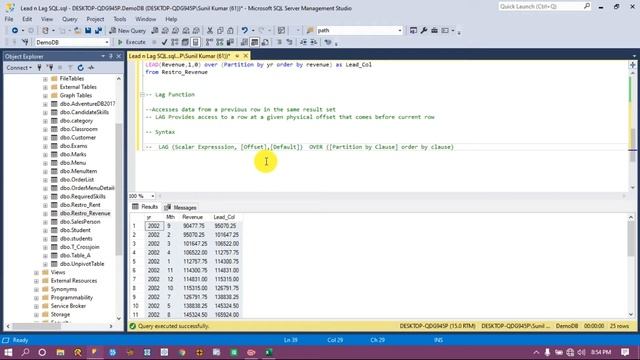Select the Synonyms folder

64,289
